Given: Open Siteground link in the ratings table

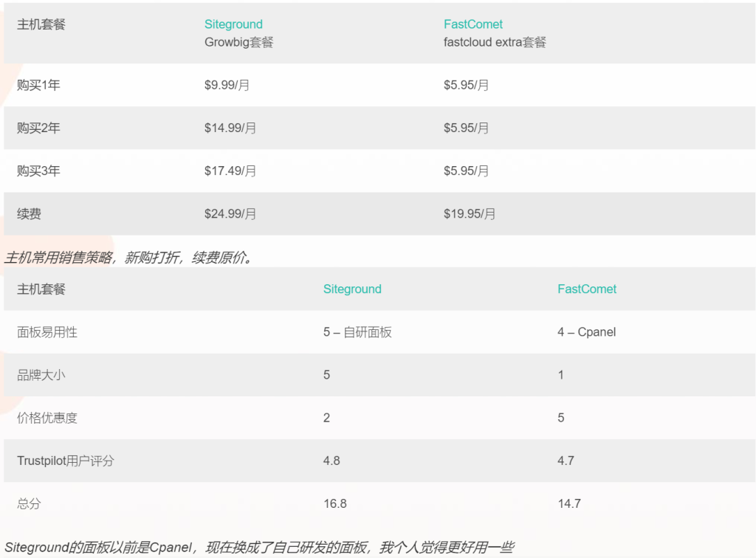Looking at the screenshot, I should [352, 289].
